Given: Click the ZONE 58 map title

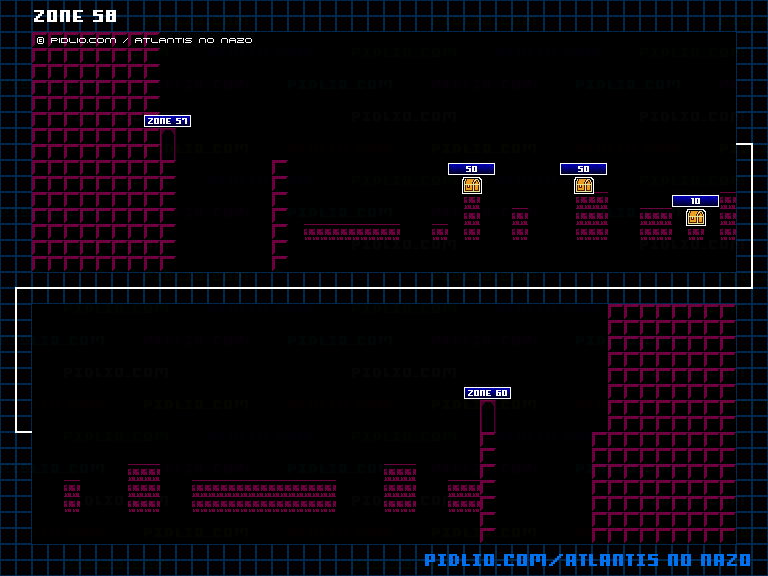Looking at the screenshot, I should point(75,16).
